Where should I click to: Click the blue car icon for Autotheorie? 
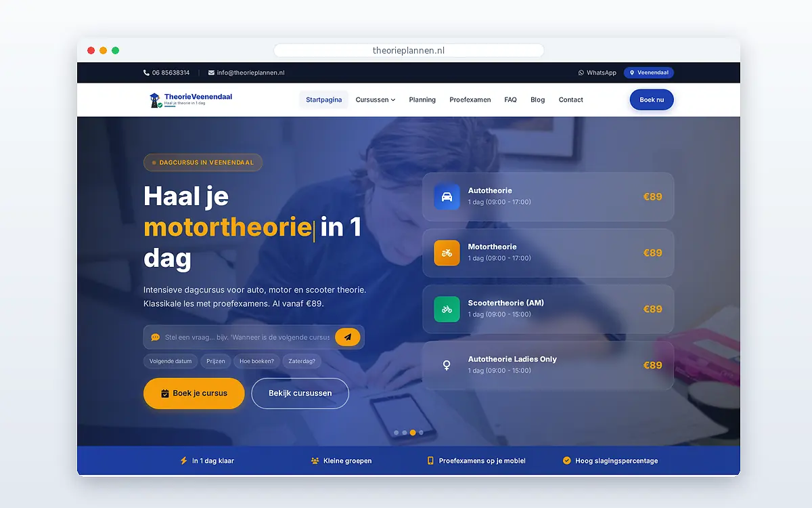[x=447, y=196]
